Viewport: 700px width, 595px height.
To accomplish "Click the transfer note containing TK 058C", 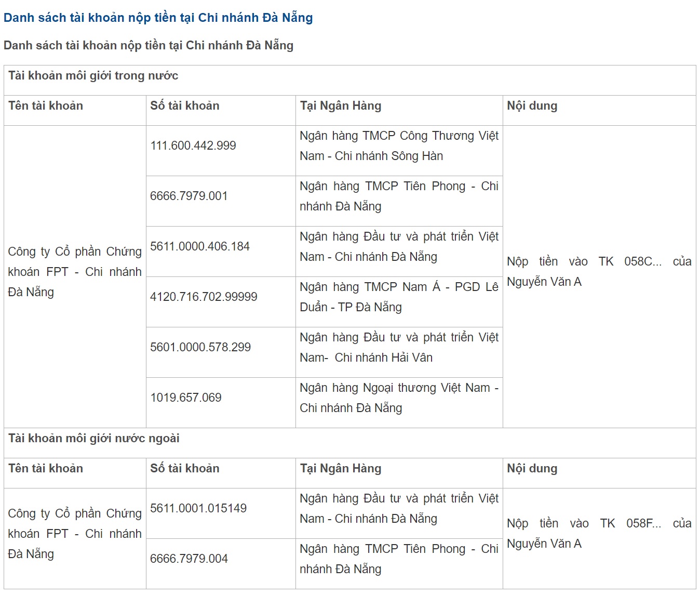I will coord(598,272).
